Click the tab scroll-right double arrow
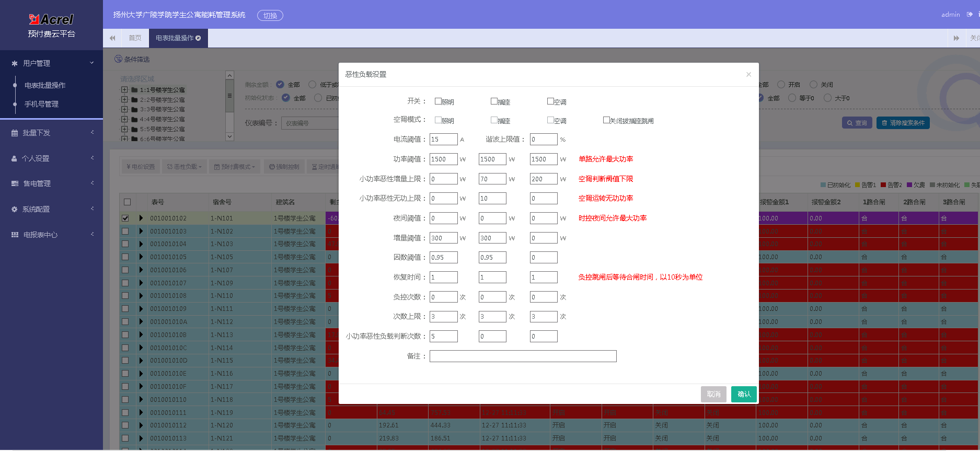 (x=956, y=38)
